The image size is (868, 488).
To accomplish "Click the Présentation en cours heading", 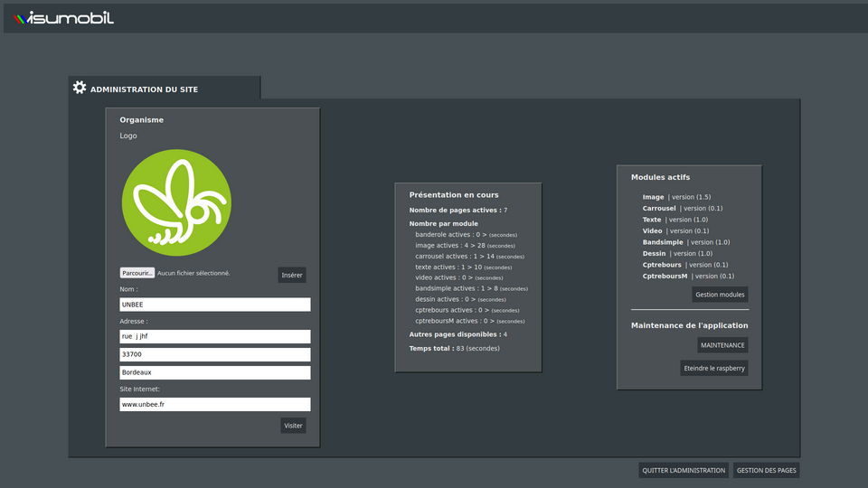I will coord(454,195).
